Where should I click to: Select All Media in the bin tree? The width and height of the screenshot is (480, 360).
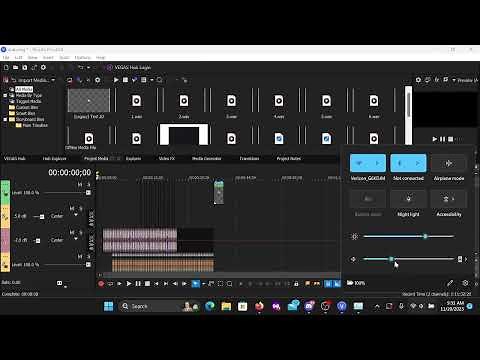pyautogui.click(x=24, y=89)
